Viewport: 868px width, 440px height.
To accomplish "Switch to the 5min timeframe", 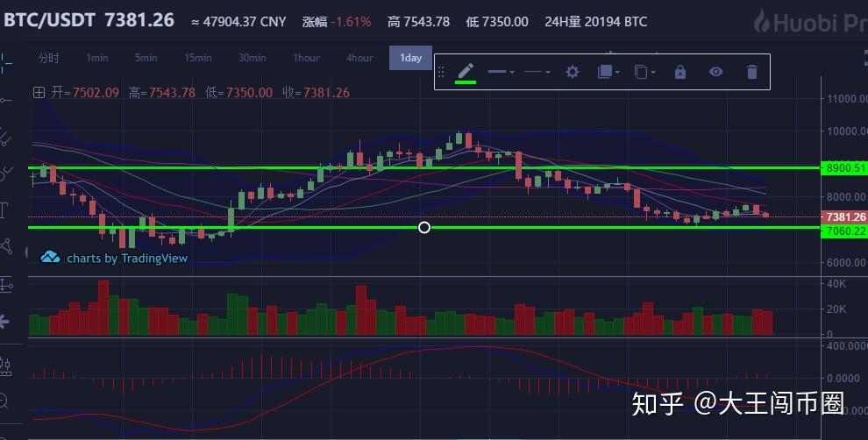I will click(146, 58).
